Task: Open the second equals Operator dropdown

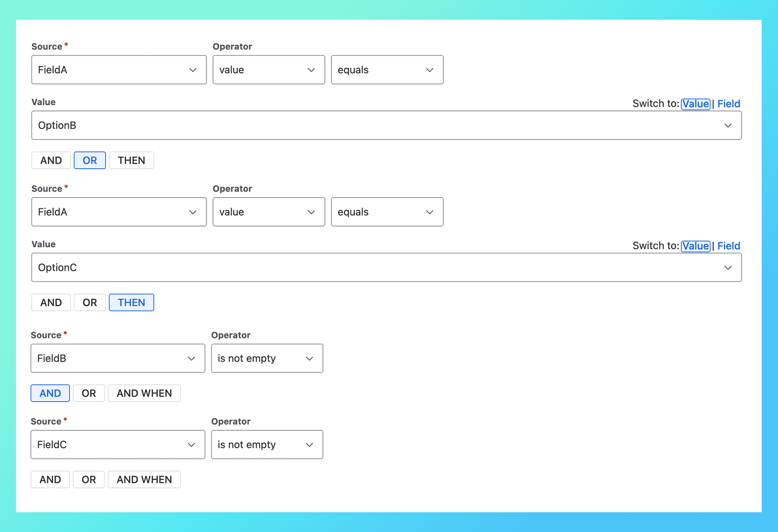Action: pos(387,212)
